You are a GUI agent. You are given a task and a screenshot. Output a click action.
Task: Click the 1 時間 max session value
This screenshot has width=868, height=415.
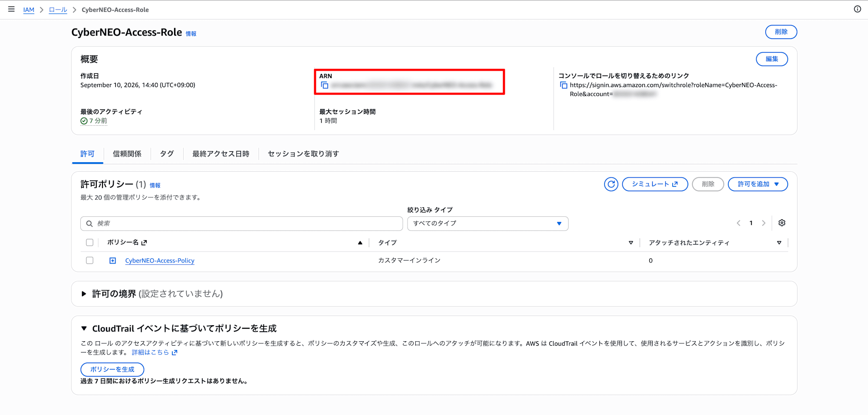click(328, 121)
